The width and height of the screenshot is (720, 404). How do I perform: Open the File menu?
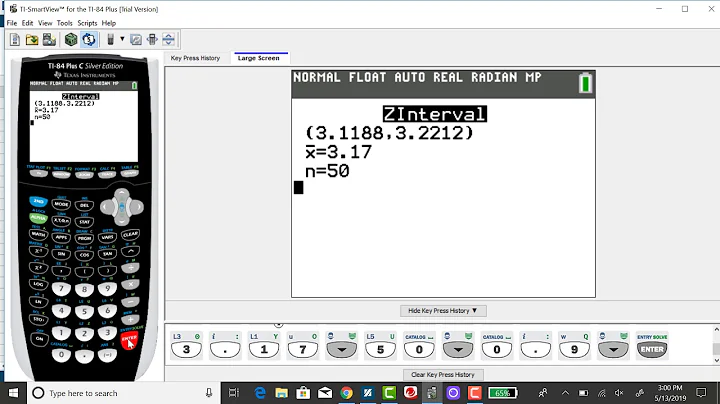click(12, 23)
